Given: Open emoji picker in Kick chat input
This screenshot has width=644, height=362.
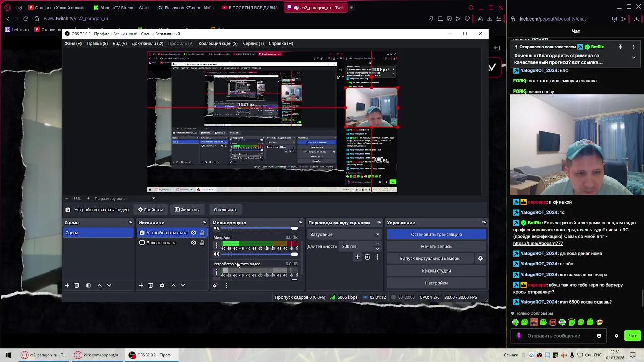Looking at the screenshot, I should point(599,336).
